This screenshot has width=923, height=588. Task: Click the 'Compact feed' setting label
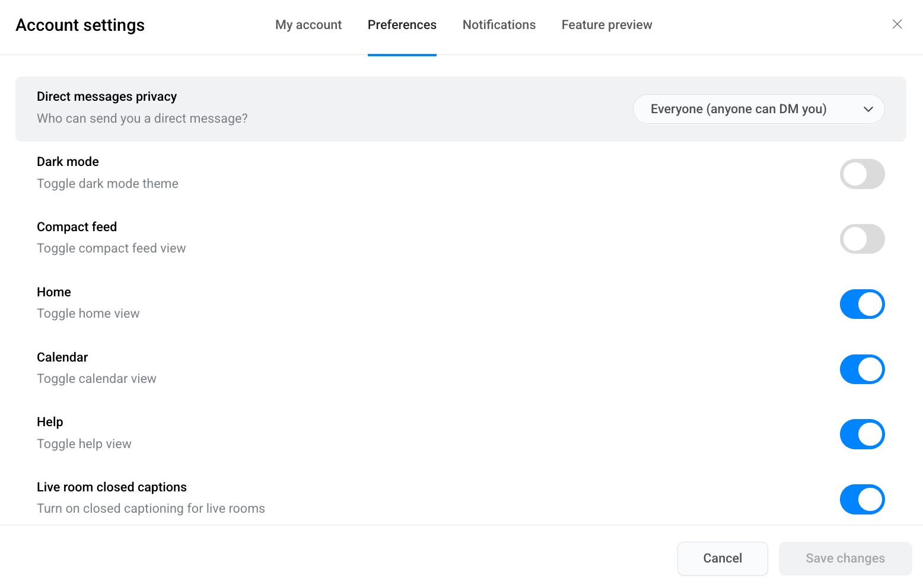pyautogui.click(x=77, y=227)
